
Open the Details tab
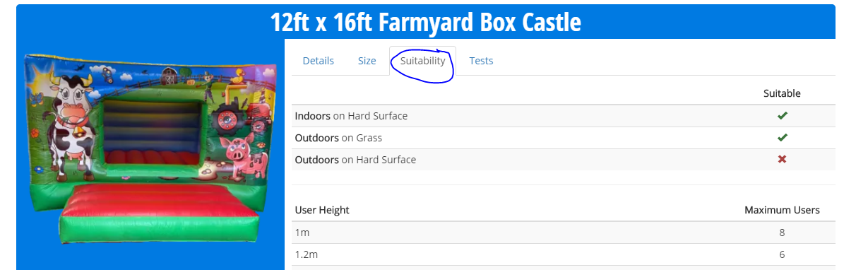(318, 61)
